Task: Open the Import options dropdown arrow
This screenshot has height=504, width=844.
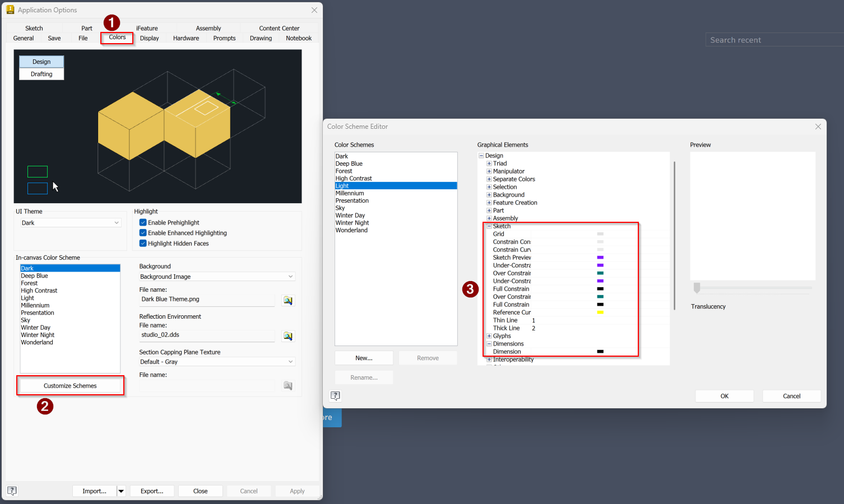Action: 120,491
